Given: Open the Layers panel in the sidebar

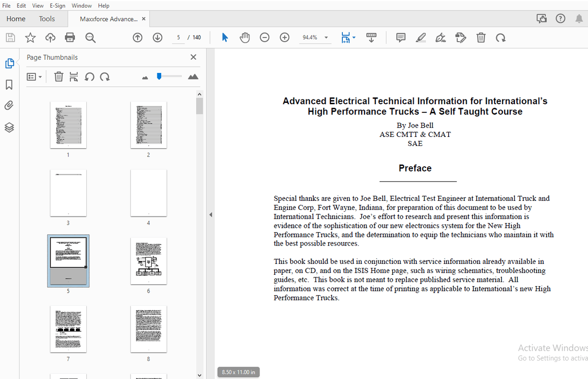Looking at the screenshot, I should [9, 127].
